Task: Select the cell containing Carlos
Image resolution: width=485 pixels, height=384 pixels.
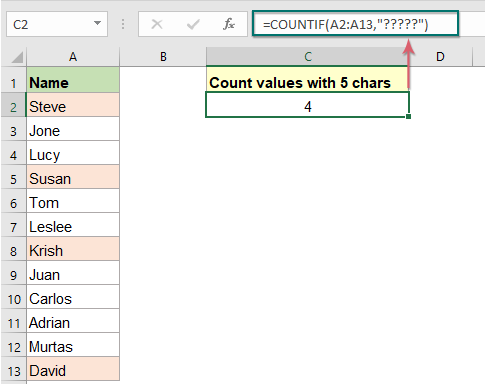Action: coord(73,299)
